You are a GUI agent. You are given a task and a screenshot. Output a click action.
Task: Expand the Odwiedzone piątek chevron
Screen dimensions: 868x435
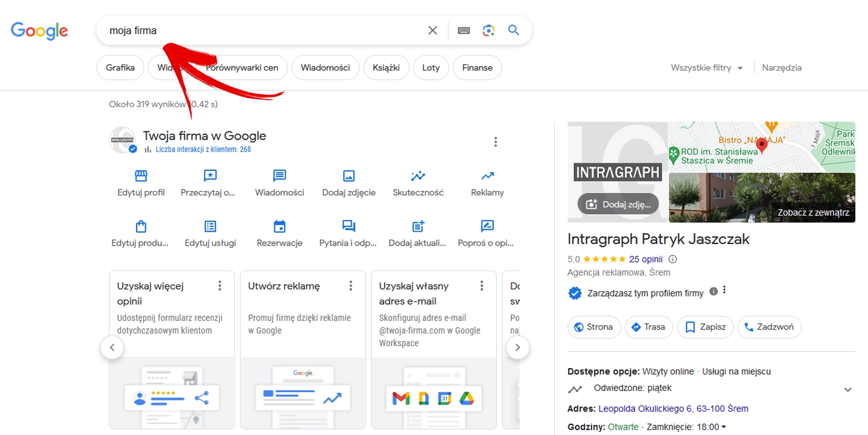848,390
